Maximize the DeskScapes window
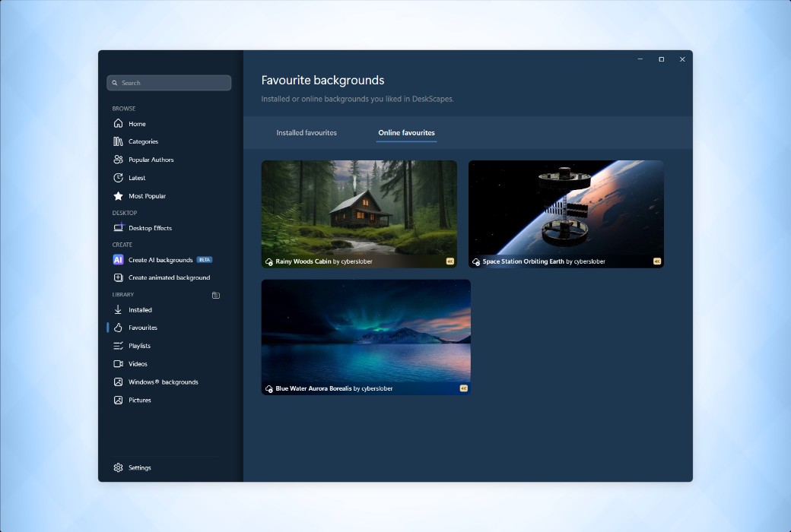 click(x=662, y=59)
